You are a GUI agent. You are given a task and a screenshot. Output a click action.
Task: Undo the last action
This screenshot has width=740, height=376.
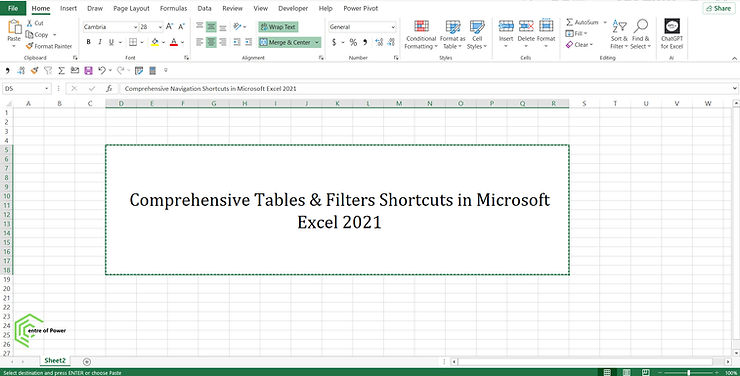pyautogui.click(x=102, y=70)
